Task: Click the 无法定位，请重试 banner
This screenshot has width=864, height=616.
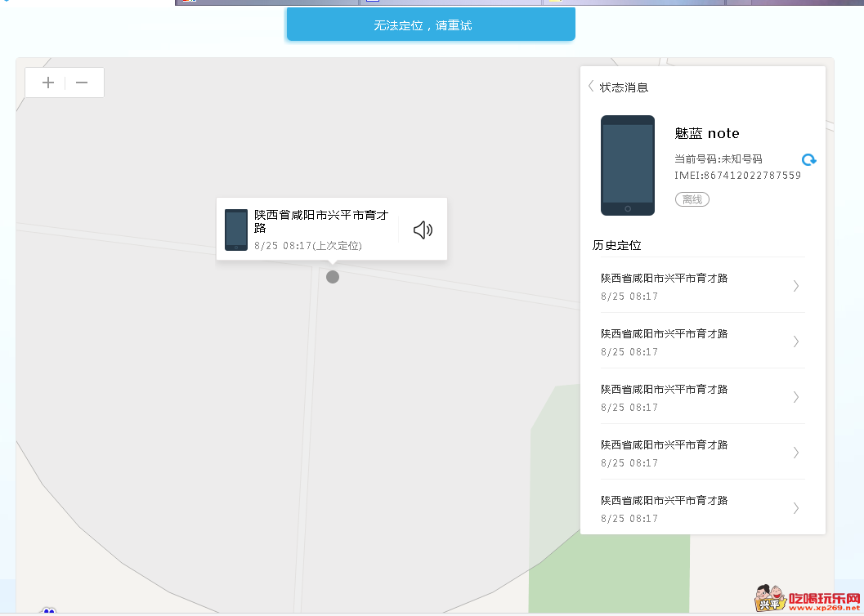Action: coord(431,25)
